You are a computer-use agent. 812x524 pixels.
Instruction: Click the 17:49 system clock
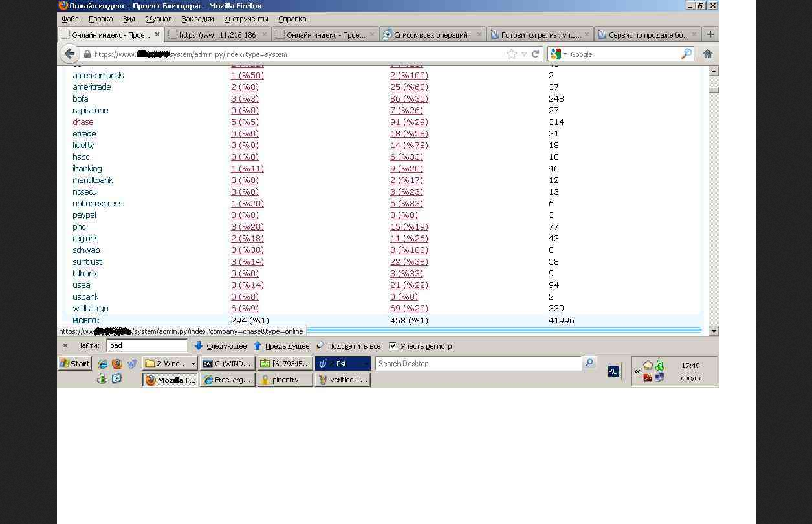(690, 366)
